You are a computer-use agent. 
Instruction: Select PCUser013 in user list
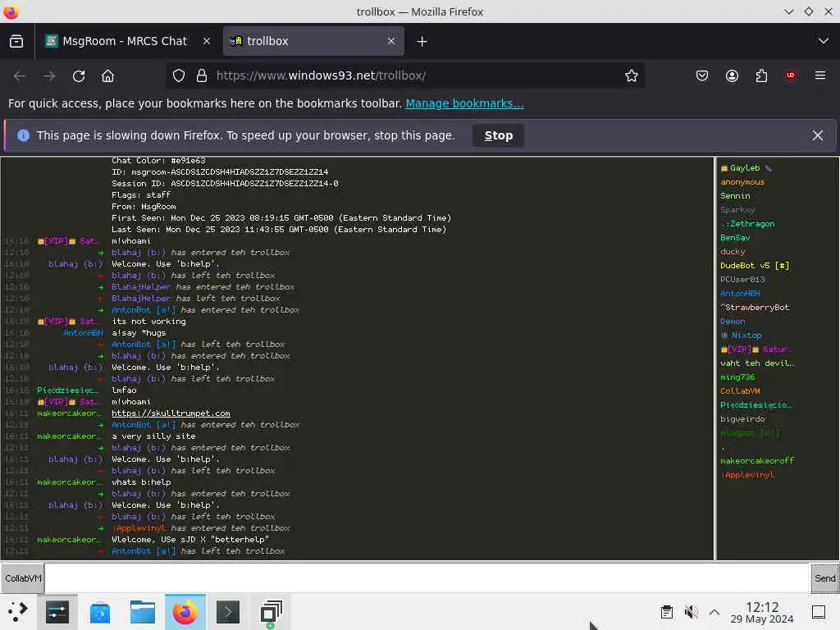coord(742,280)
